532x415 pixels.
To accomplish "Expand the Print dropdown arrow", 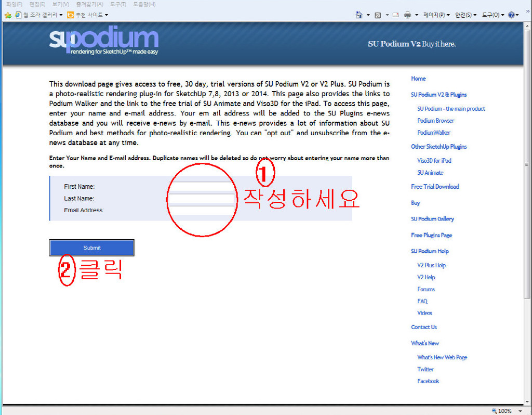I will point(417,15).
